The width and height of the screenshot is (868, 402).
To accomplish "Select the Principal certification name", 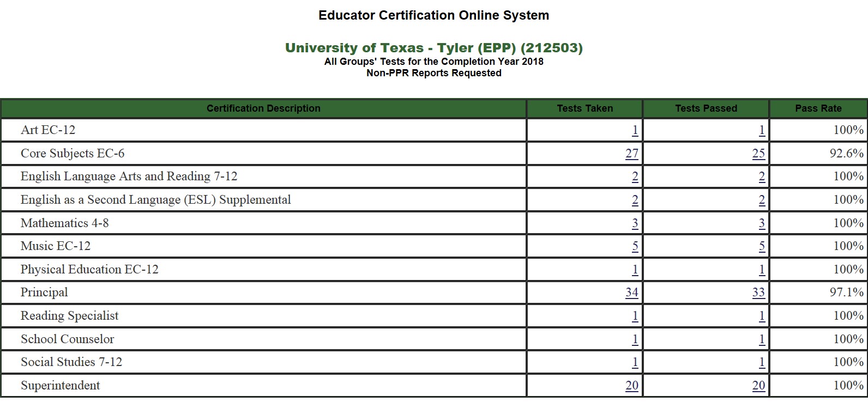I will coord(44,293).
